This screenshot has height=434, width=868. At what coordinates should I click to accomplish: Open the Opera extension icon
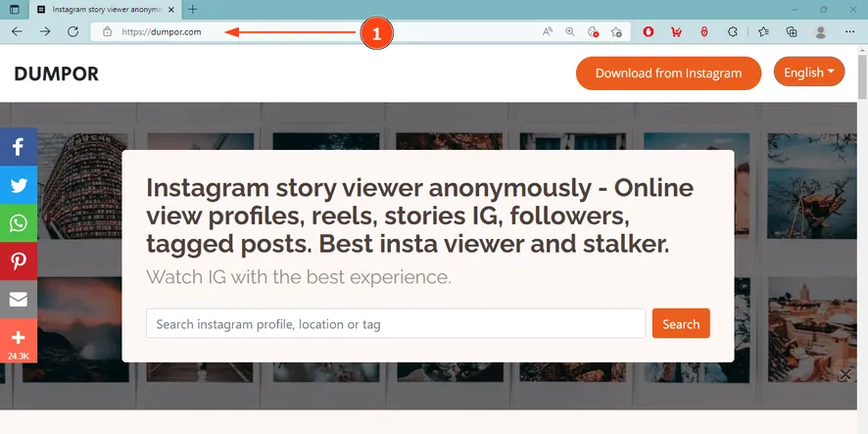pyautogui.click(x=649, y=31)
